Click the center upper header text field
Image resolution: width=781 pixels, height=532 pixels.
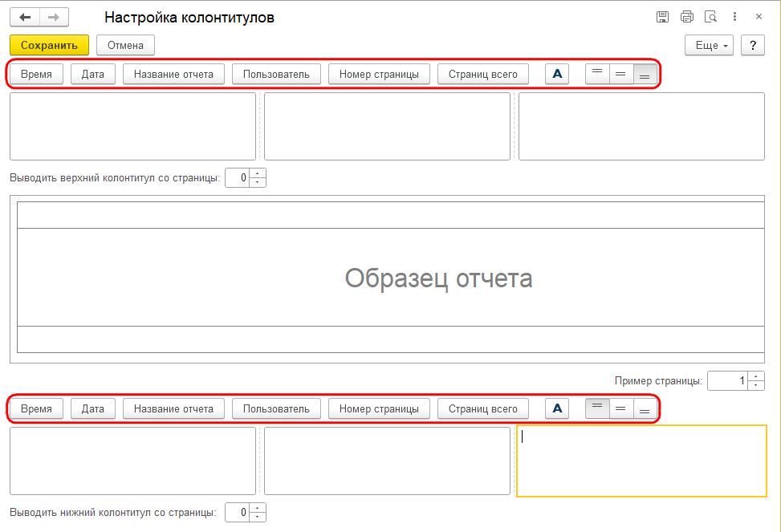pos(387,127)
